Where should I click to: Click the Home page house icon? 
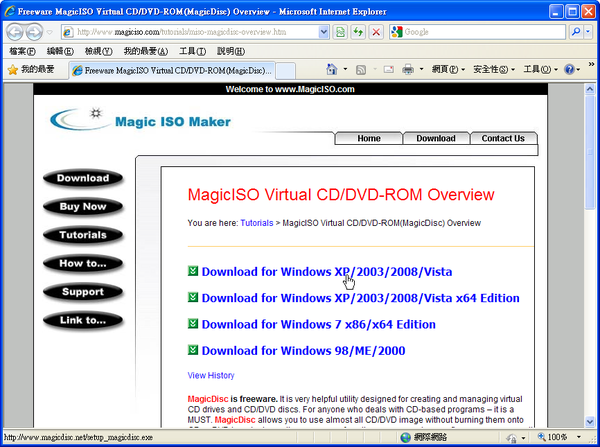click(332, 70)
